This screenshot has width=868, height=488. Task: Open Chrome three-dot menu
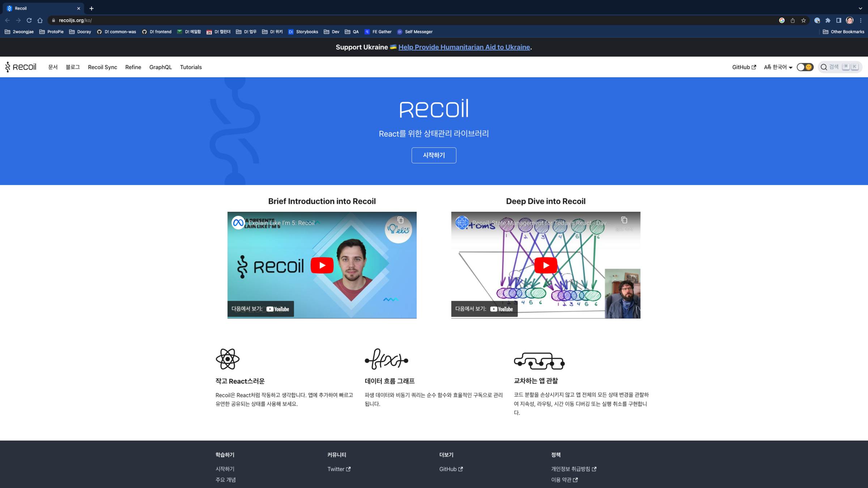[860, 20]
